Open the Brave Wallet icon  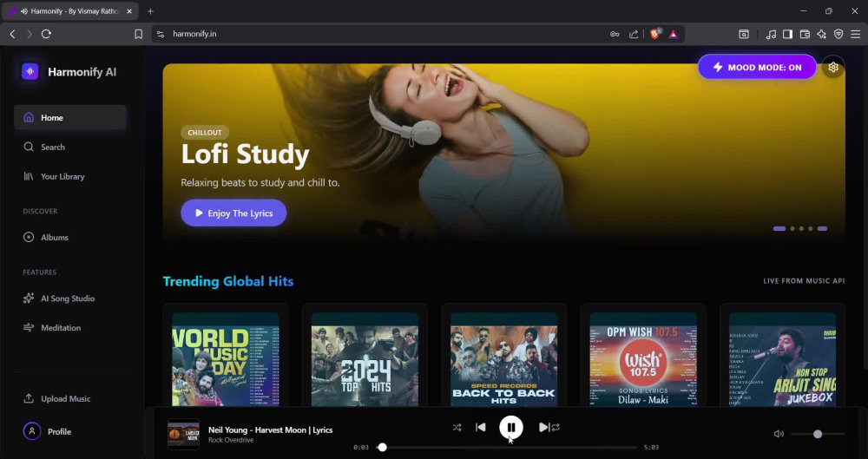(x=805, y=34)
